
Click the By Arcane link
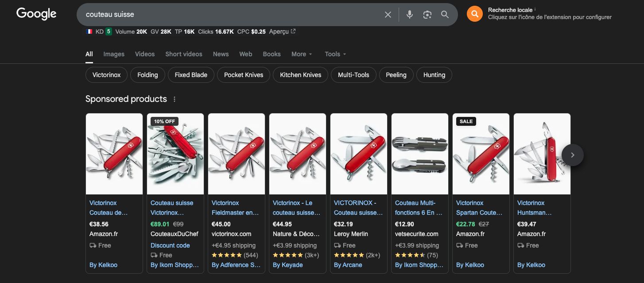[x=348, y=265]
